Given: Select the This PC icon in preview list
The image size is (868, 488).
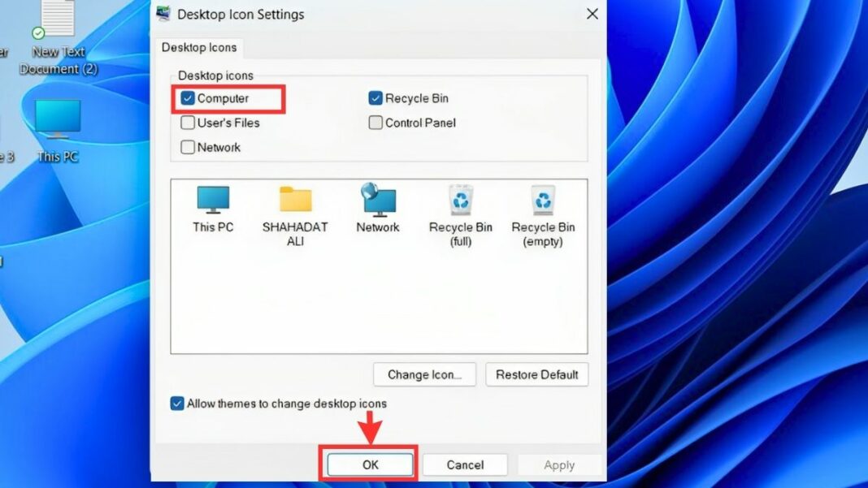Looking at the screenshot, I should click(213, 209).
